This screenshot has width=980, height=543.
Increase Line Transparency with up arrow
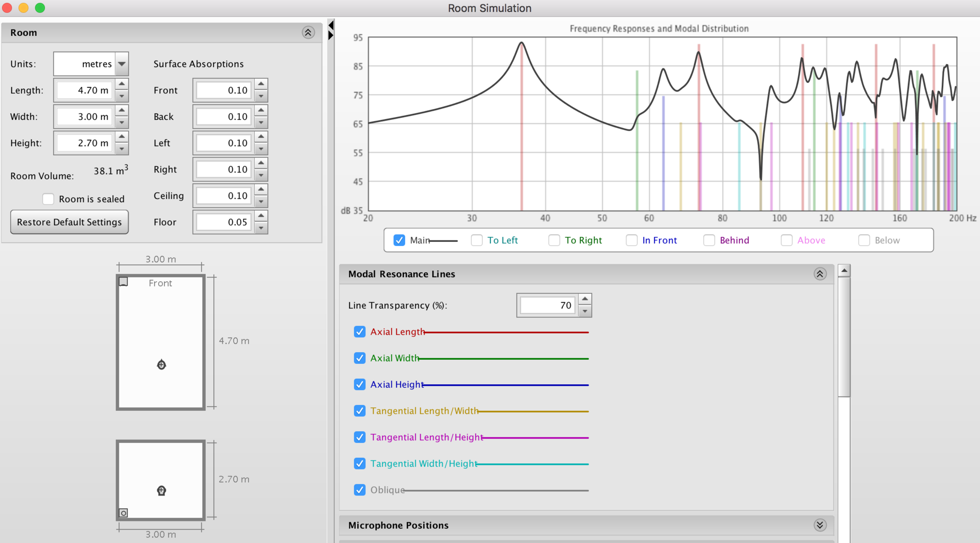(x=585, y=299)
